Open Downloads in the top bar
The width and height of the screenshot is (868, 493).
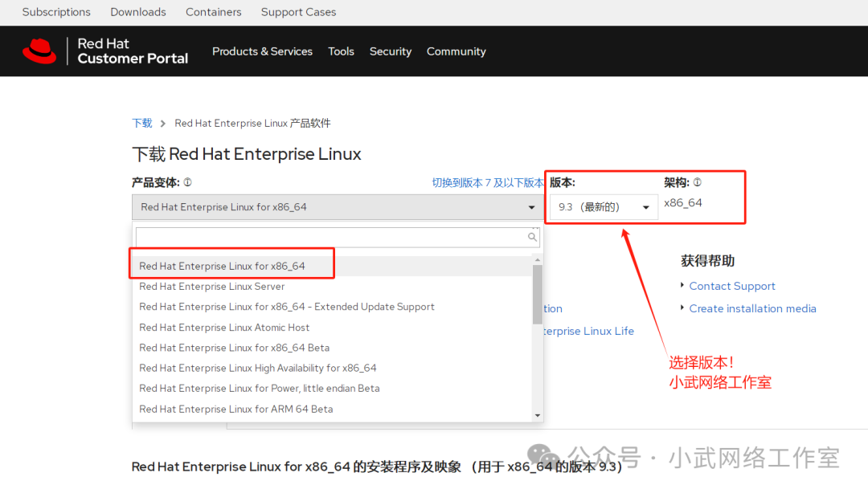coord(138,12)
